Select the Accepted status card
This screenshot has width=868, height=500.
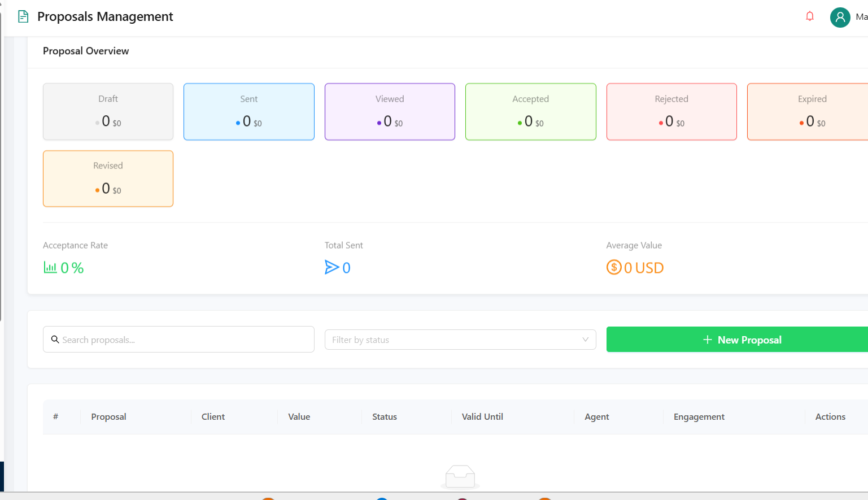[x=530, y=111]
